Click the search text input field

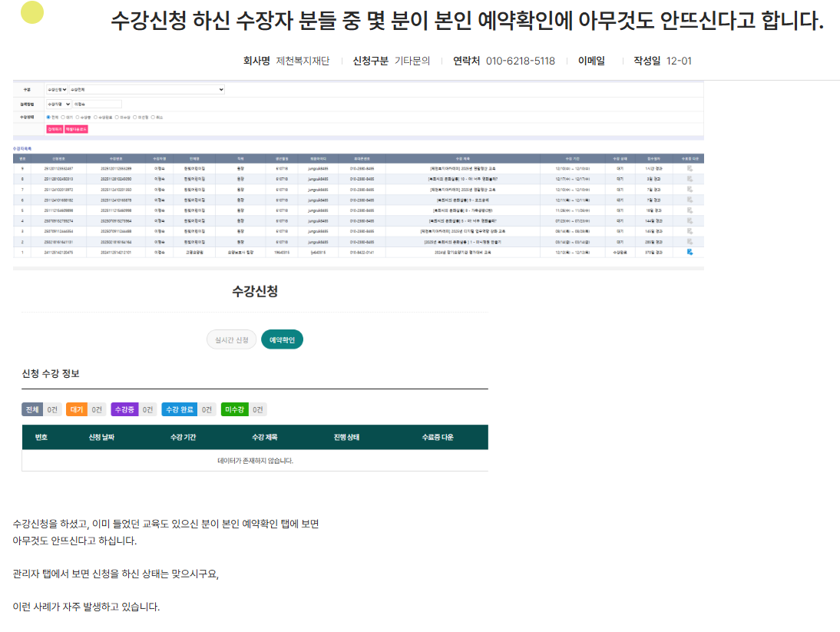tap(97, 104)
